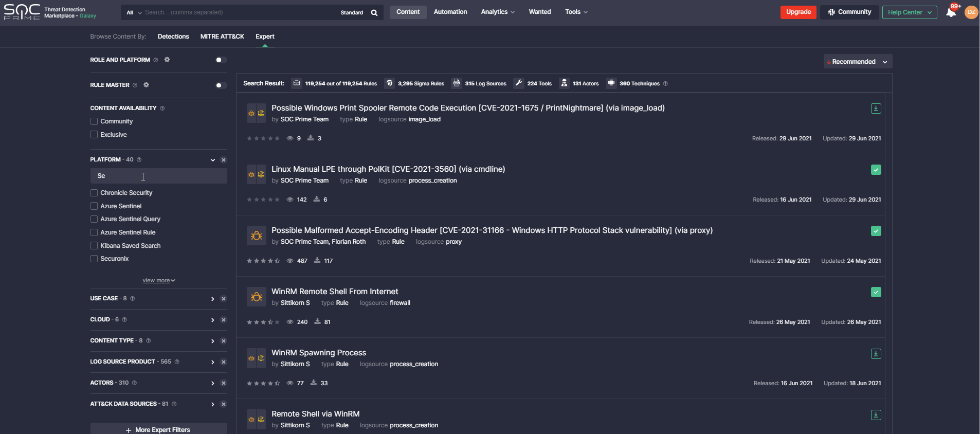980x434 pixels.
Task: Open the notifications bell
Action: click(951, 12)
